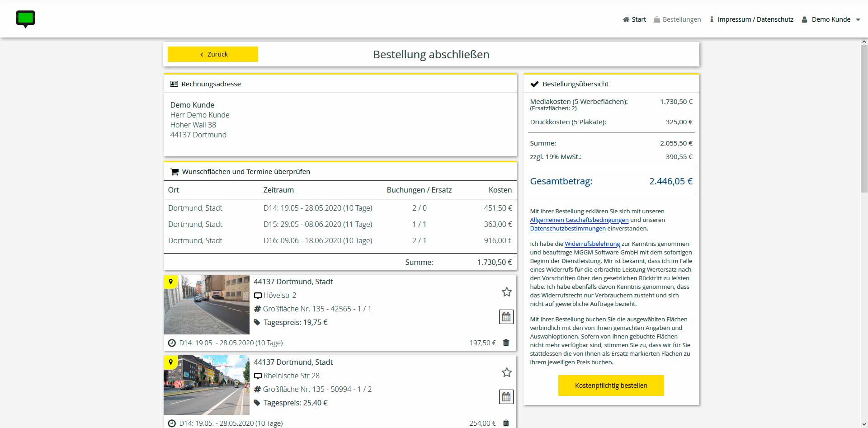Open calendar for Hövelstr 2 billboard
Viewport: 868px width, 428px height.
506,317
